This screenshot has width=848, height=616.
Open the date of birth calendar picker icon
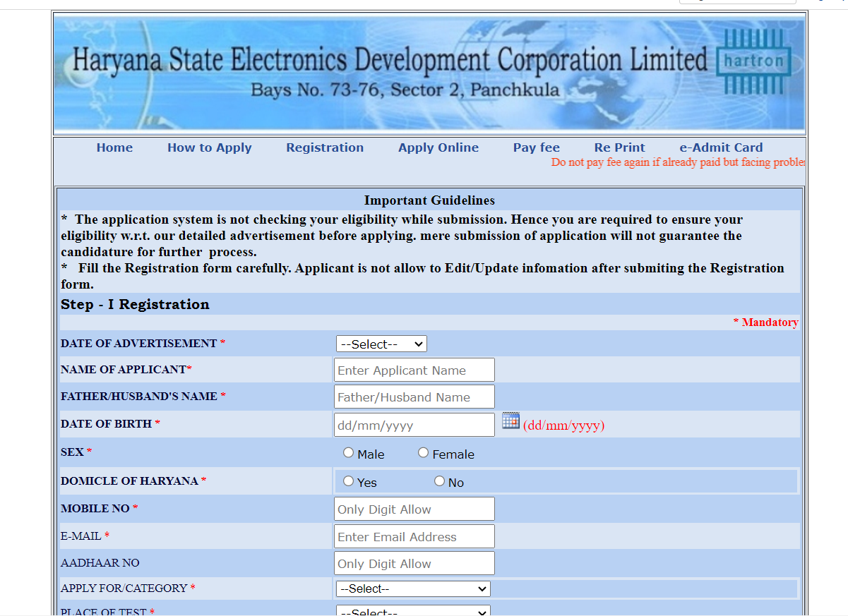510,421
